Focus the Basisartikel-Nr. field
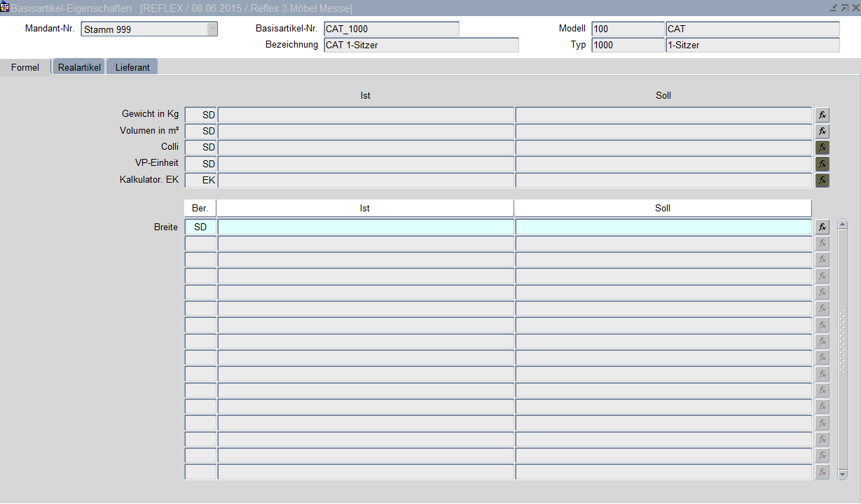861x504 pixels. pyautogui.click(x=391, y=29)
